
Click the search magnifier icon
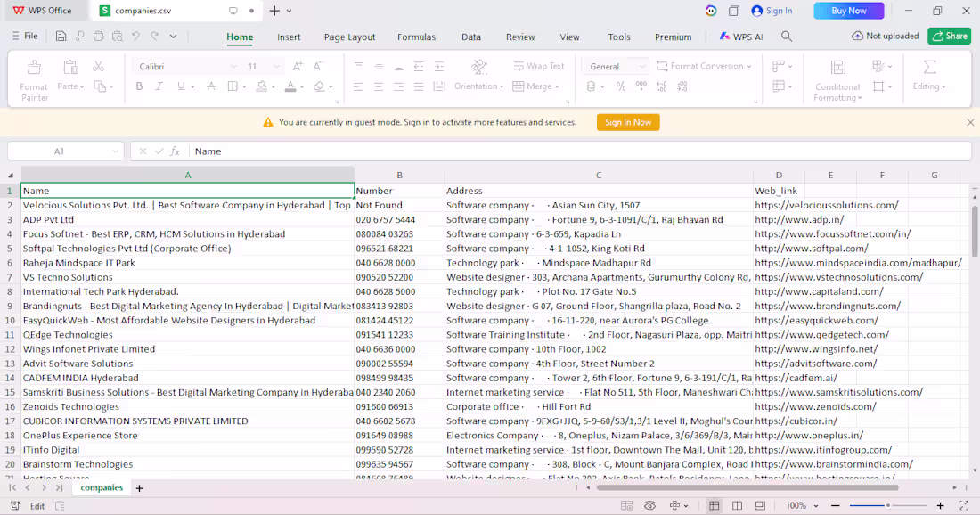pyautogui.click(x=787, y=37)
